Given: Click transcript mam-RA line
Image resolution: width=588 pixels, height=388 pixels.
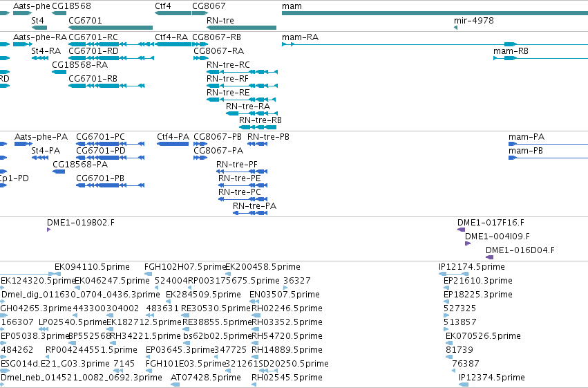Looking at the screenshot, I should tap(435, 44).
